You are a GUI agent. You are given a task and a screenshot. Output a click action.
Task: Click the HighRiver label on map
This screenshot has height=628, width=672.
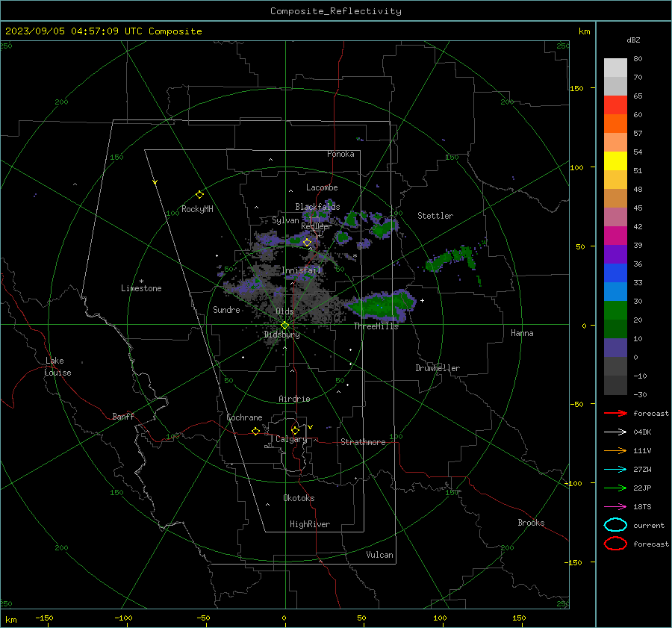click(x=310, y=524)
